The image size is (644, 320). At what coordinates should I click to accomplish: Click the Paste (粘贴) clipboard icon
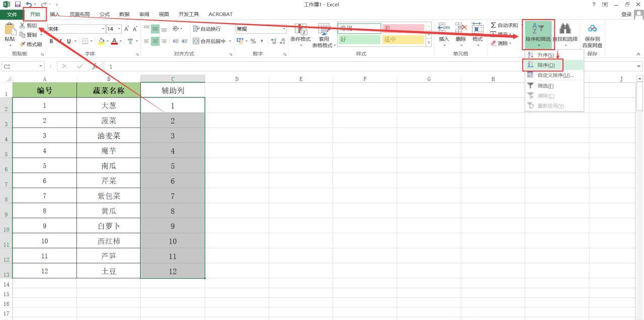pos(10,29)
